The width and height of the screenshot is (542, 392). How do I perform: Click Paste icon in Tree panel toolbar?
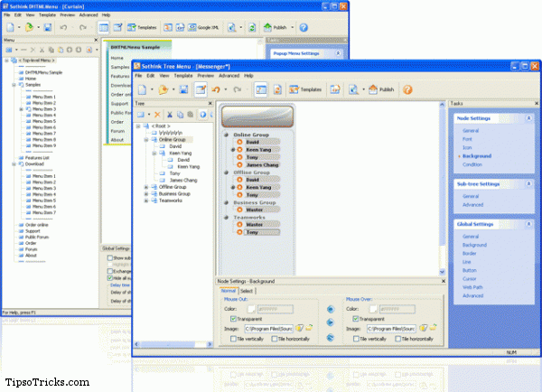190,115
